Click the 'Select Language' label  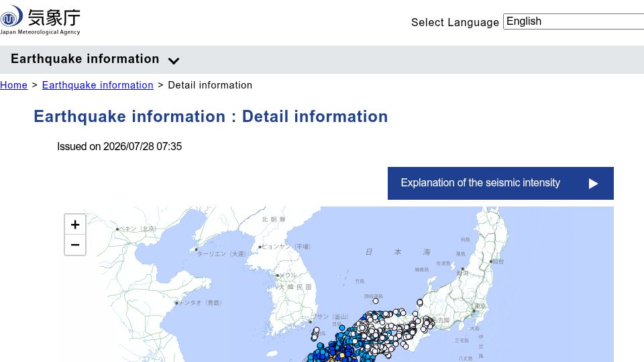point(455,22)
